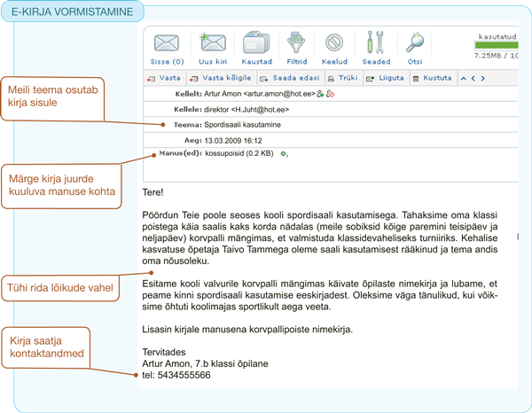Click the Keelud blocked icon
Screen dimensions: 532x413
coord(334,43)
